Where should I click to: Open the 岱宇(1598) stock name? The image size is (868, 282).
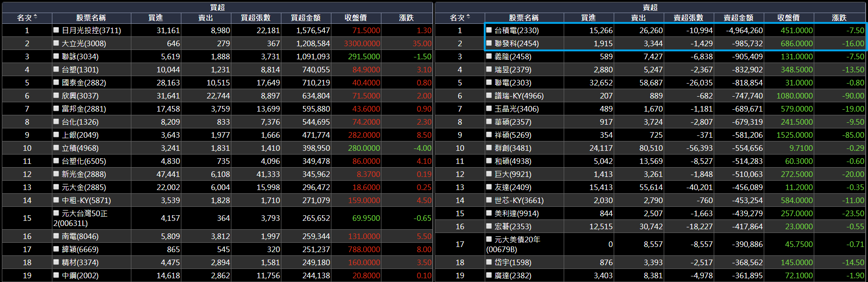(x=513, y=262)
